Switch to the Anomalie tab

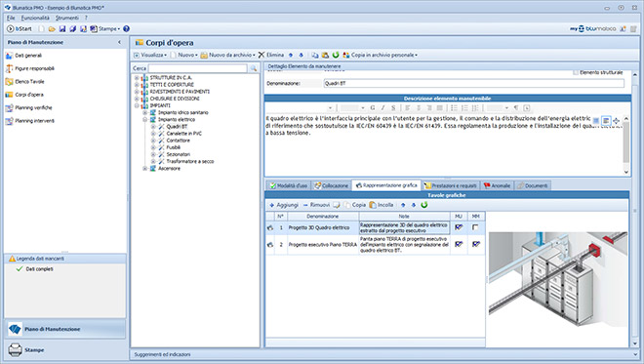[497, 185]
